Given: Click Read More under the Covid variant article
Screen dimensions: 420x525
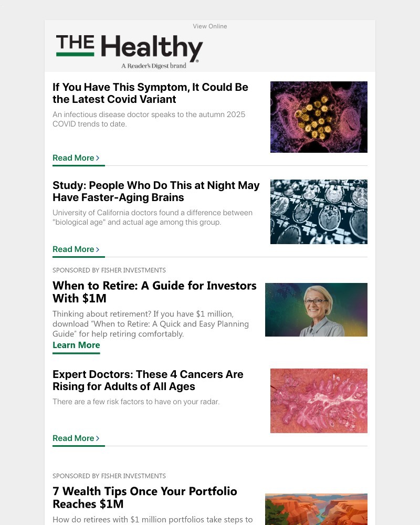Looking at the screenshot, I should (x=73, y=158).
